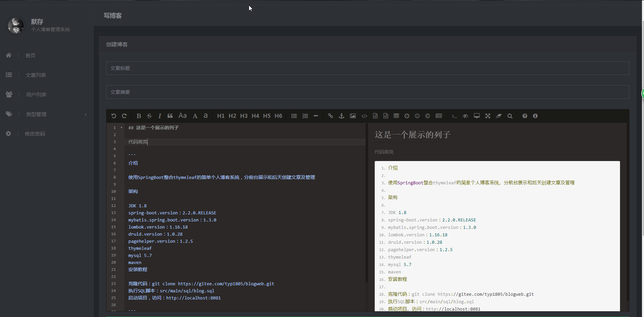The image size is (644, 317).
Task: Click the user avatar image
Action: pyautogui.click(x=16, y=25)
